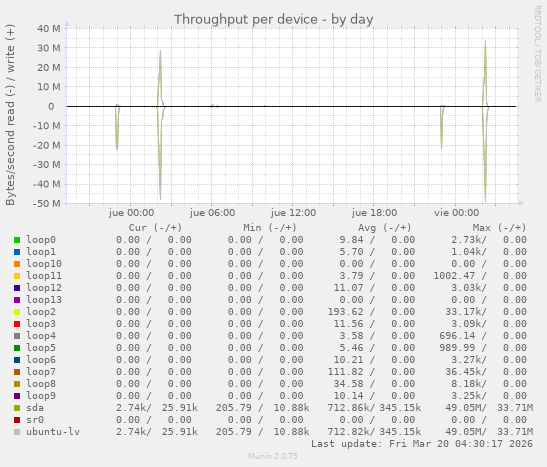Viewport: 547px width, 467px height.
Task: Click the loop0 green color swatch
Action: point(17,240)
